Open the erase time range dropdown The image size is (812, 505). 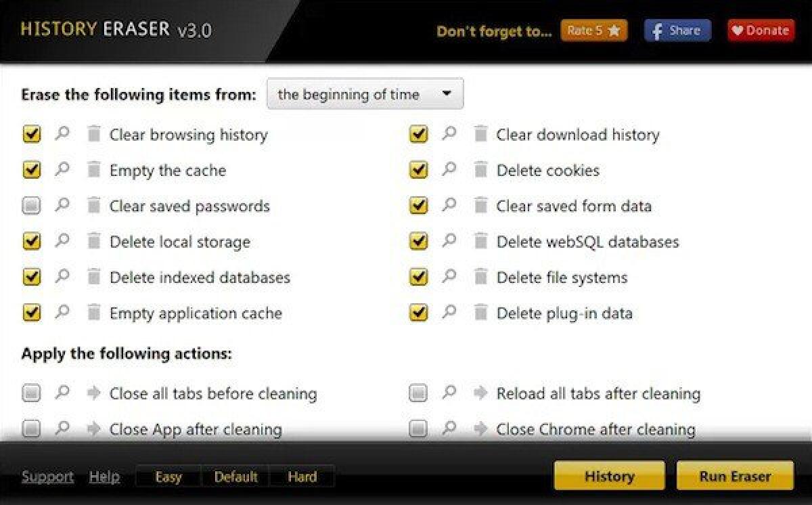(x=365, y=94)
